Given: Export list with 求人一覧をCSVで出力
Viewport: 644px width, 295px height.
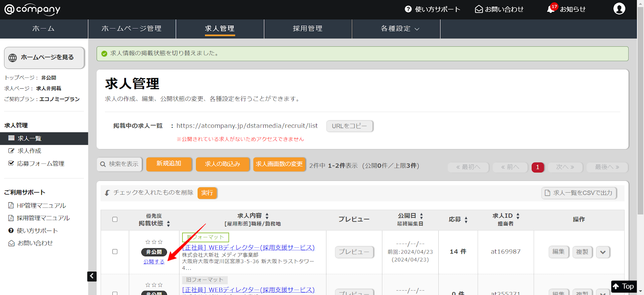Looking at the screenshot, I should 579,193.
